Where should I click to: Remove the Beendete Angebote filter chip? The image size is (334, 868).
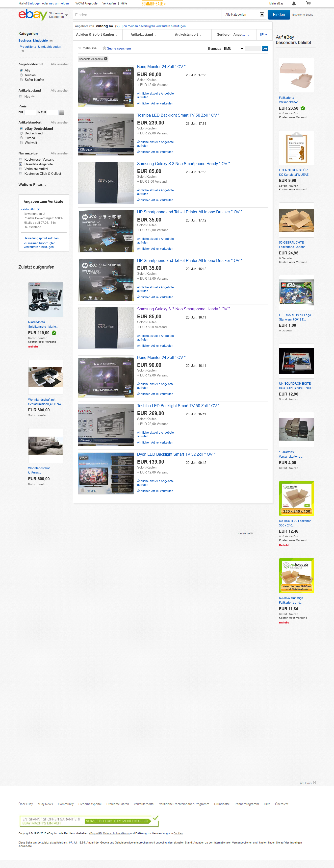click(106, 59)
